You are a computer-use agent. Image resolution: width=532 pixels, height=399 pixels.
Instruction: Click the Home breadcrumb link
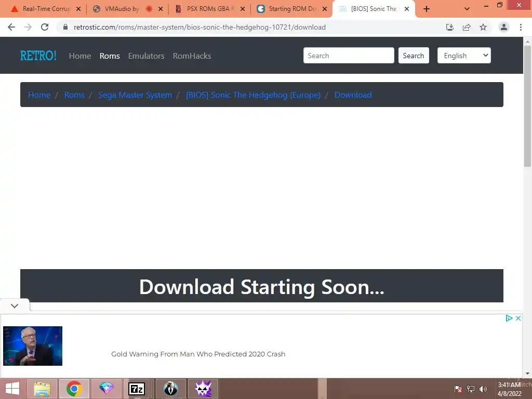(x=39, y=95)
